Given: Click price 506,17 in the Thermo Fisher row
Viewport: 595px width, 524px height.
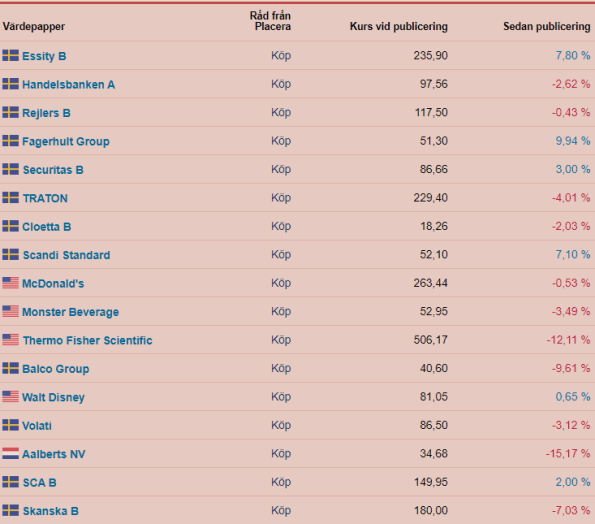Looking at the screenshot, I should tap(431, 340).
